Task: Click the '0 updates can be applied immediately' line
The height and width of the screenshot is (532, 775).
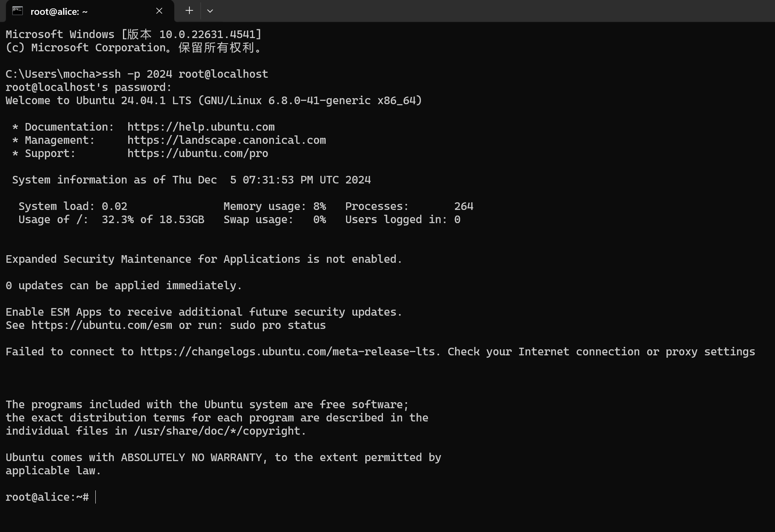Action: (x=124, y=286)
